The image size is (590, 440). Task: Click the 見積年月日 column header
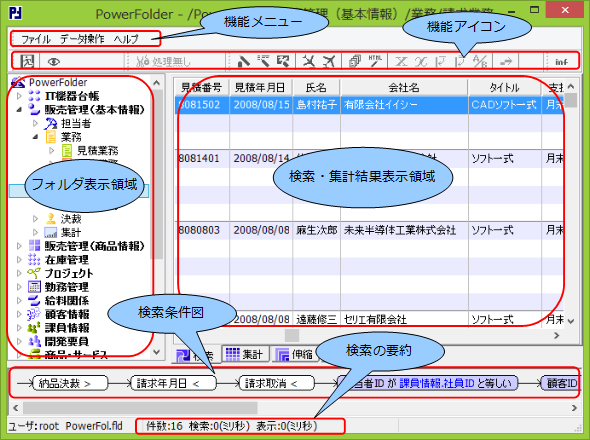pyautogui.click(x=261, y=88)
